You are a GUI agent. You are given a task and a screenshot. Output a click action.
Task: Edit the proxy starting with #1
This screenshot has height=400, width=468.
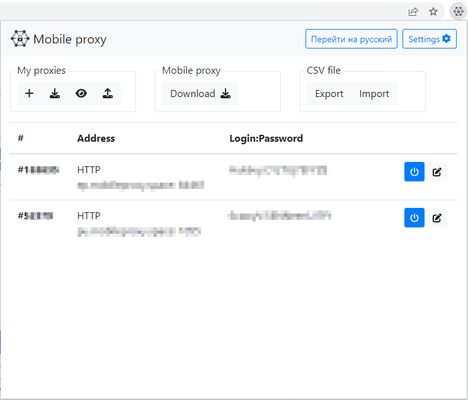pos(437,172)
